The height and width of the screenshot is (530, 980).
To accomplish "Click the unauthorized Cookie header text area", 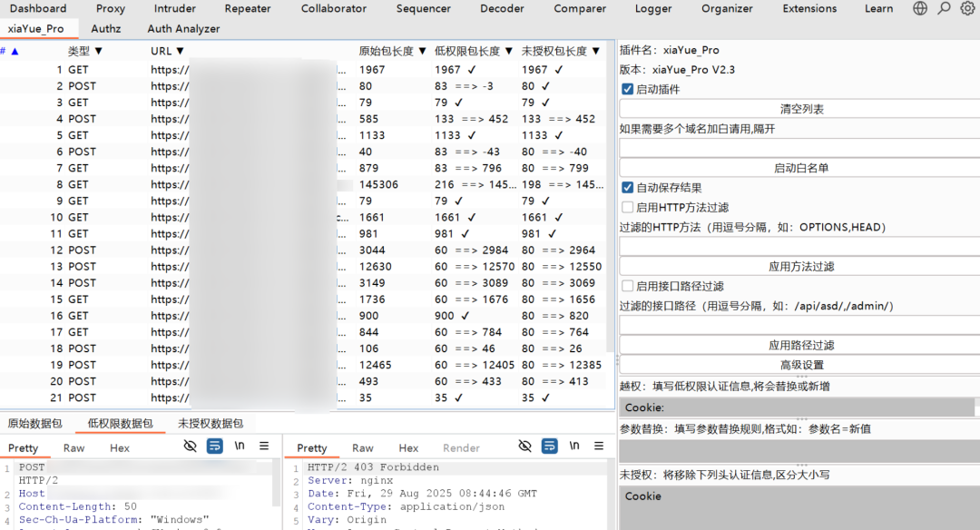I will (799, 507).
